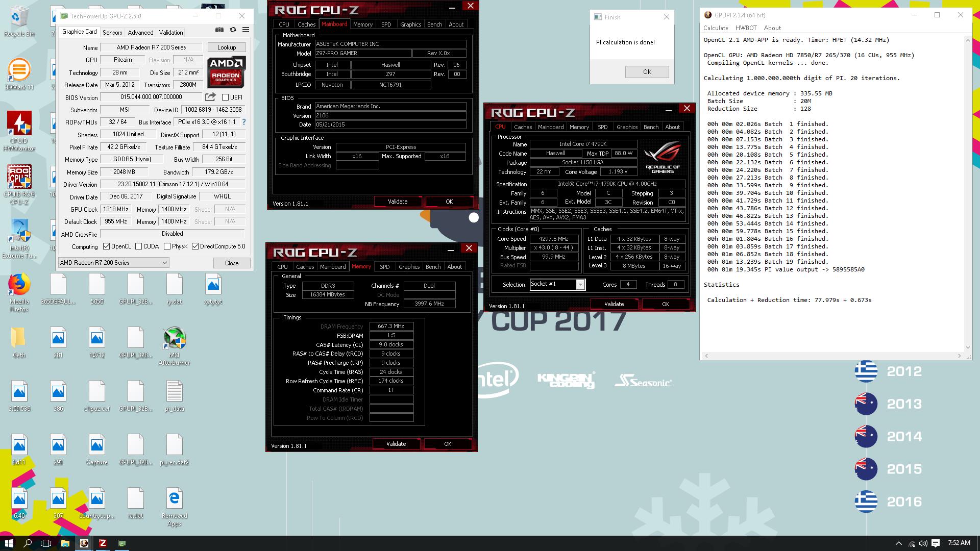Open the GPU-Z hamburger menu icon

click(x=246, y=30)
